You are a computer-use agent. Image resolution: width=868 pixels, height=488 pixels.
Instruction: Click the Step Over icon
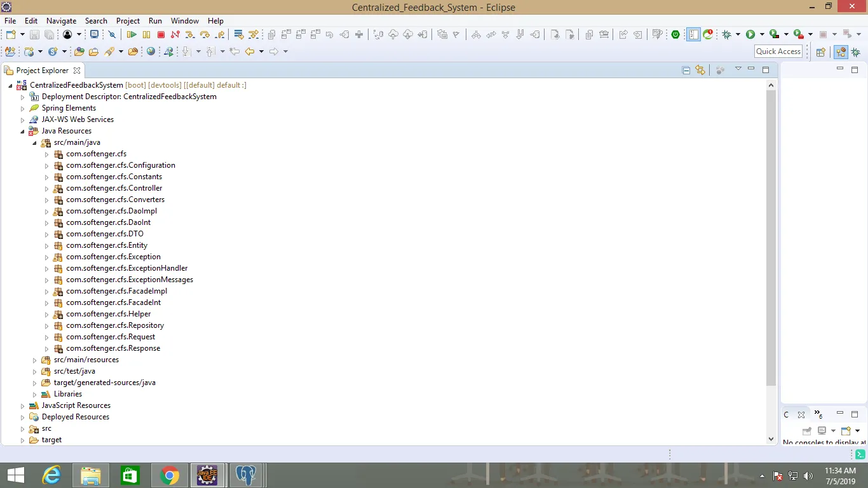205,35
